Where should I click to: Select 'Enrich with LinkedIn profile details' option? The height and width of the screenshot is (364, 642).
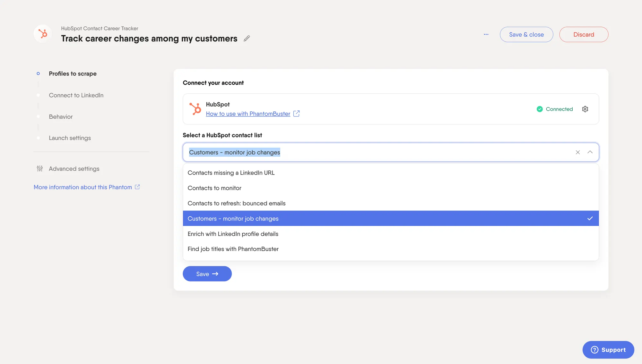coord(233,234)
